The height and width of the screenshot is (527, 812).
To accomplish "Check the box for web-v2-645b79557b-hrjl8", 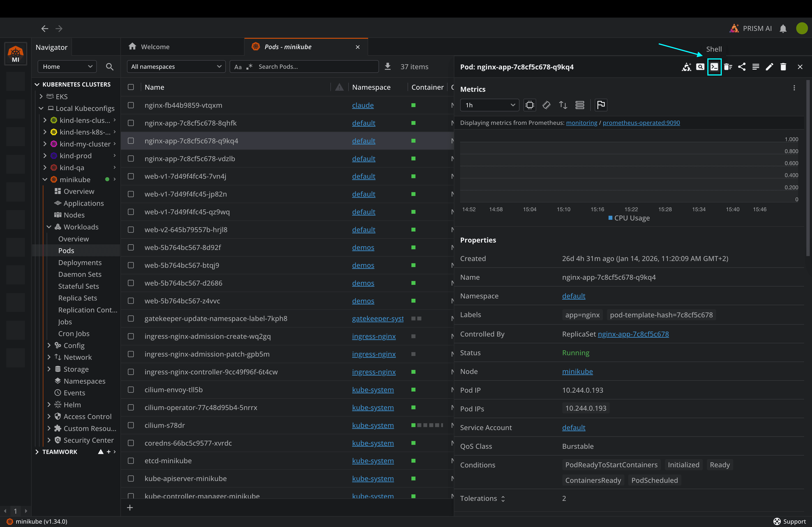I will pyautogui.click(x=131, y=230).
